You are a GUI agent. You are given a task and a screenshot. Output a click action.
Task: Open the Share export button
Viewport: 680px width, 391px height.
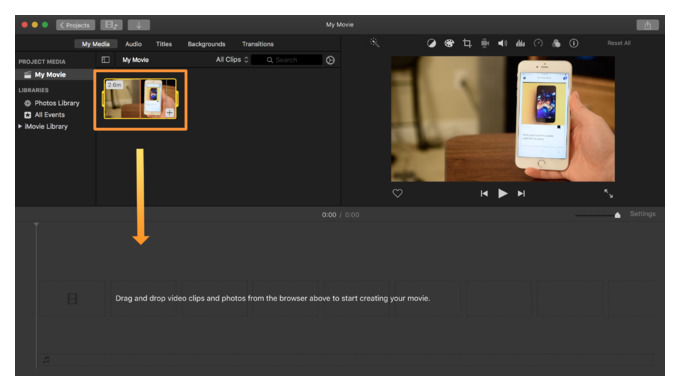click(647, 25)
